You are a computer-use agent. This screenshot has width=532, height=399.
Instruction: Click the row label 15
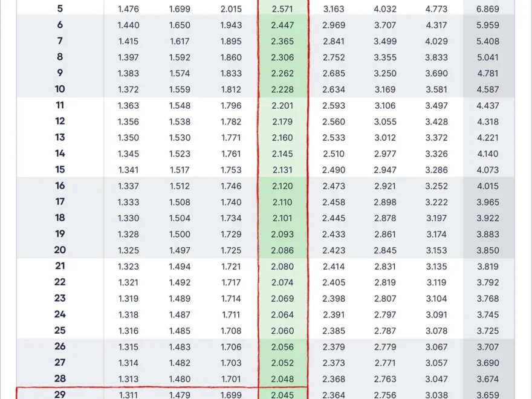[60, 170]
